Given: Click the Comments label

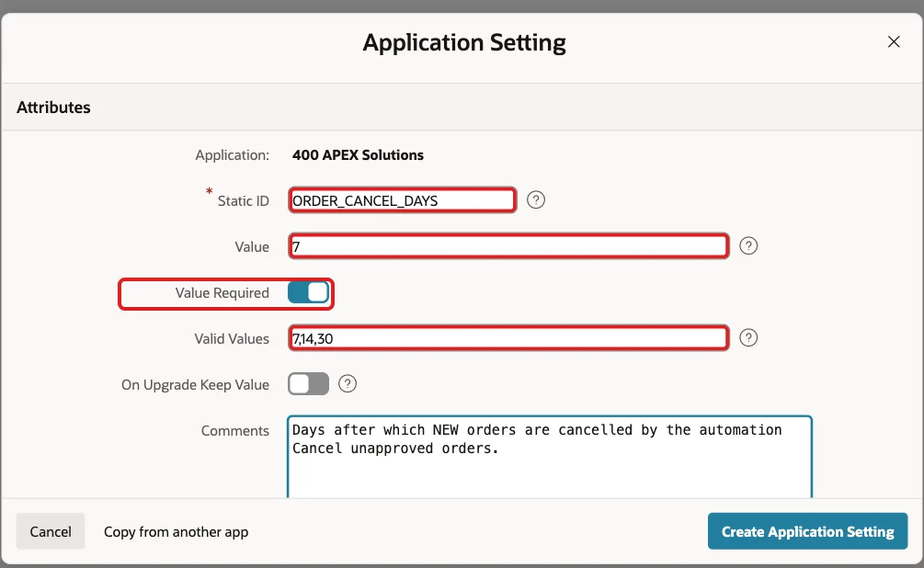Looking at the screenshot, I should pyautogui.click(x=235, y=431).
